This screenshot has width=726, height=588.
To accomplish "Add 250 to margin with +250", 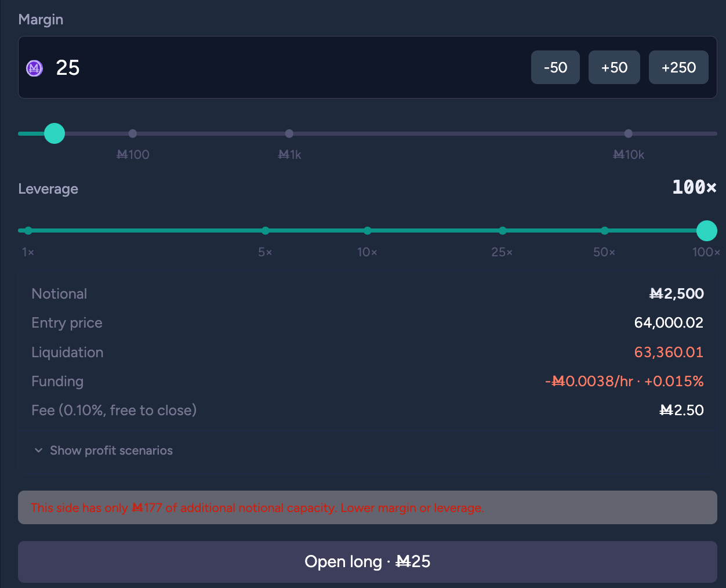I will (678, 67).
